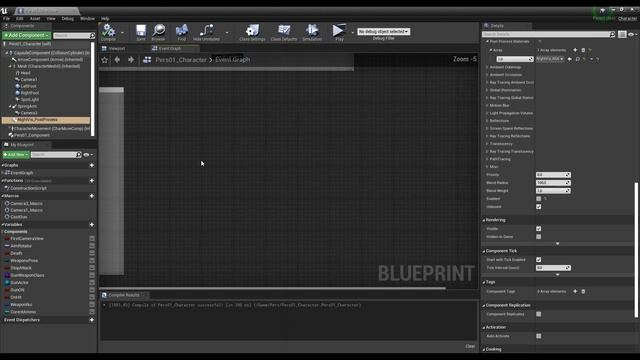Click the Find toolbar icon
640x360 pixels.
(182, 32)
